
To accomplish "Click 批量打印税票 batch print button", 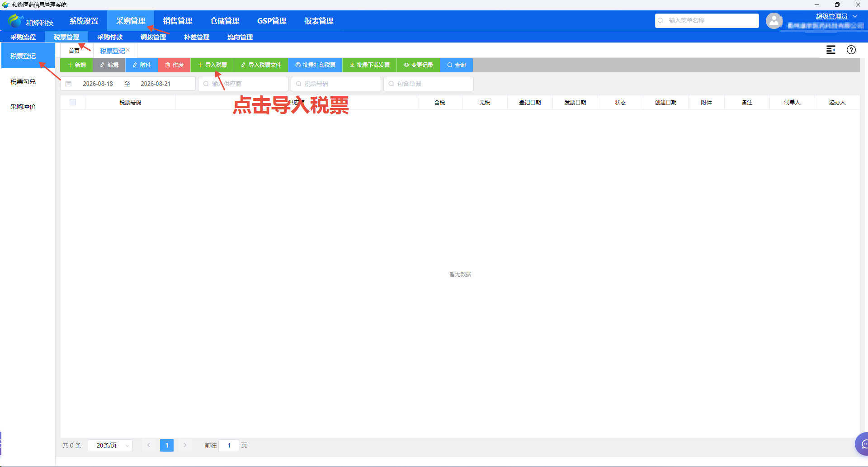I will 316,65.
